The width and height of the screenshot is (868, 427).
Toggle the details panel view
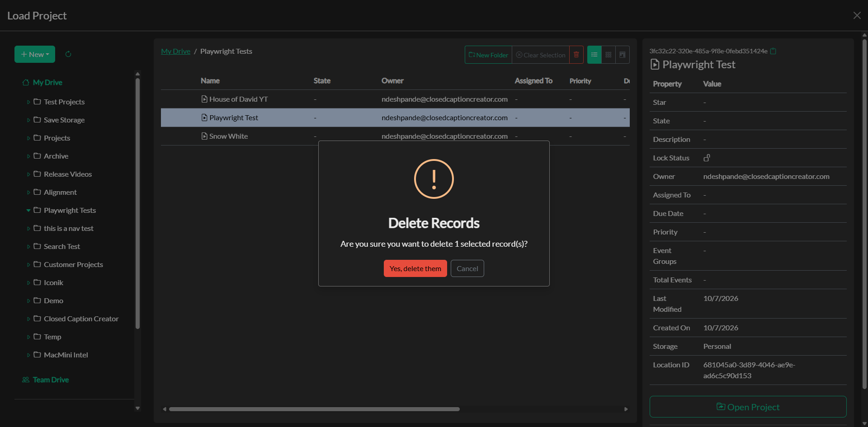623,55
